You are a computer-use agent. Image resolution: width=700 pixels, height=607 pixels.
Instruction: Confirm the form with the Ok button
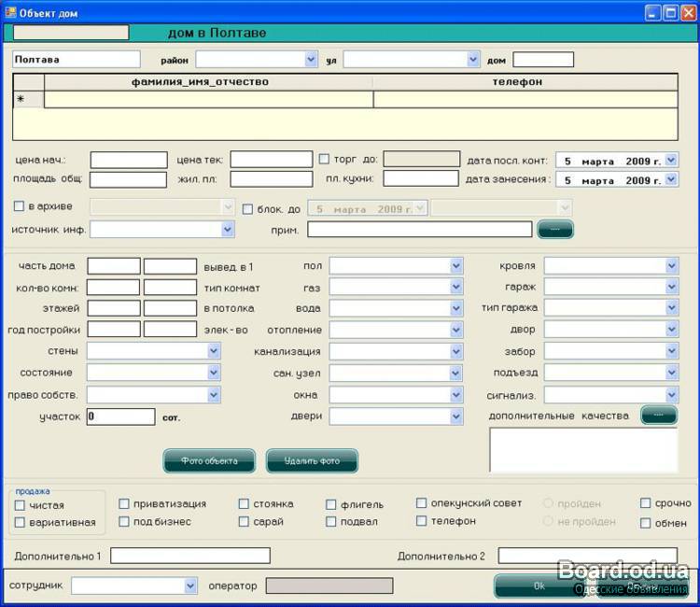(539, 586)
